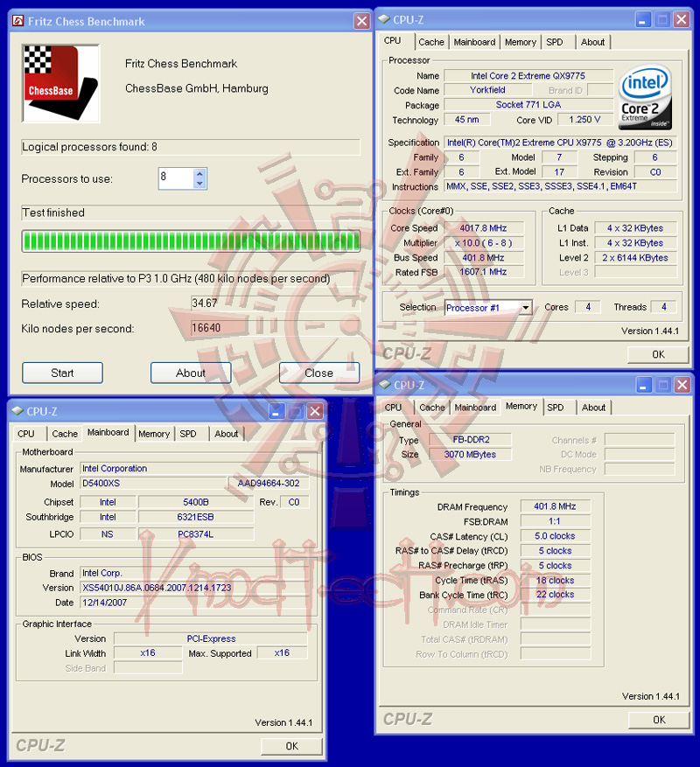Click the CPU-Z title icon in Mainboard window
The image size is (700, 767).
tap(17, 411)
